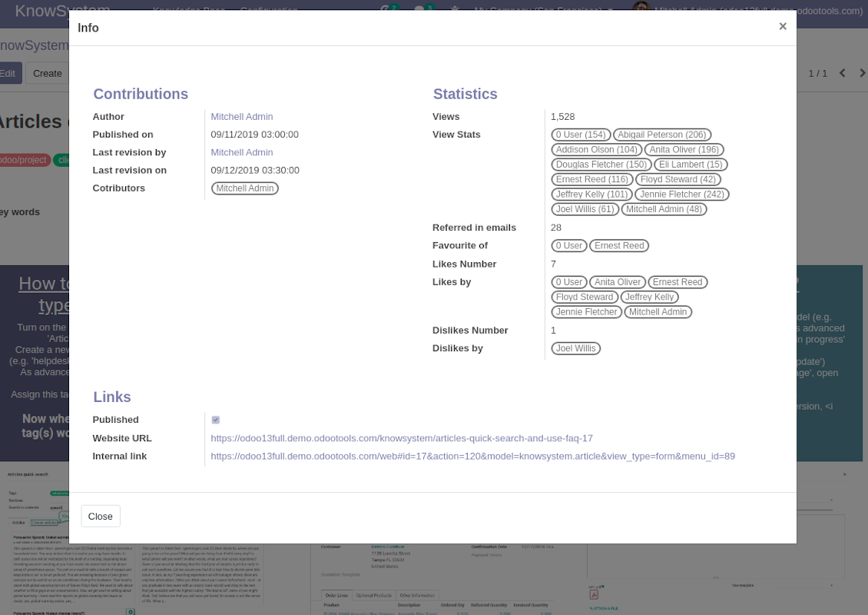The image size is (868, 615).
Task: Click Ernest Reed (116) tag
Action: point(591,180)
